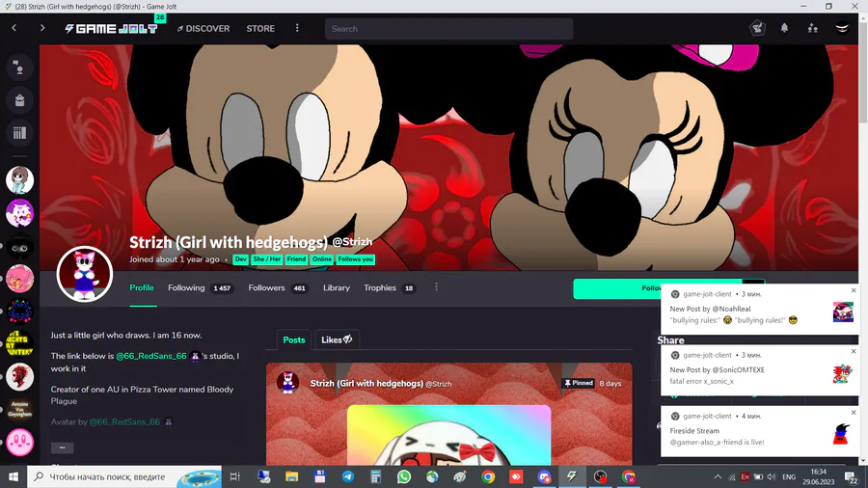
Task: Open the pink Kirby community avatar
Action: [19, 442]
